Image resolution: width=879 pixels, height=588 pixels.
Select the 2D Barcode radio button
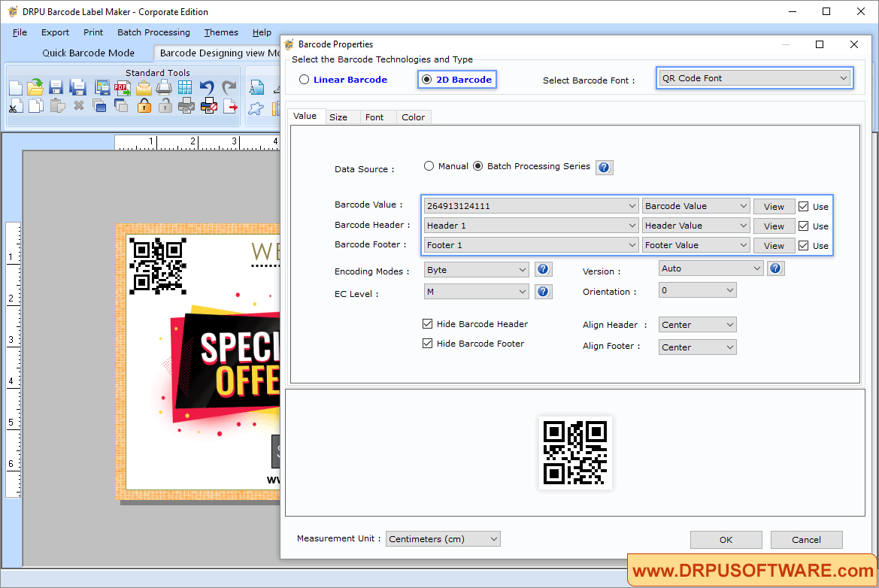pos(426,80)
